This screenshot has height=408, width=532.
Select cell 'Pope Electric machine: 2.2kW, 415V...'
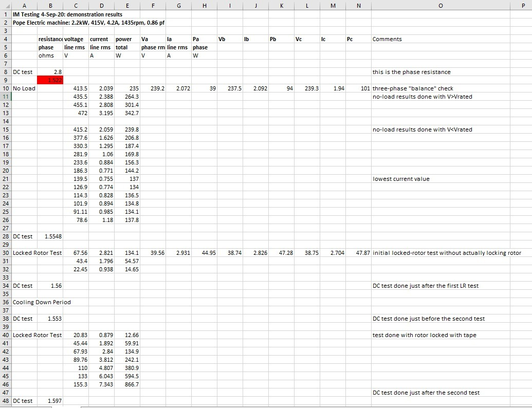coord(88,23)
